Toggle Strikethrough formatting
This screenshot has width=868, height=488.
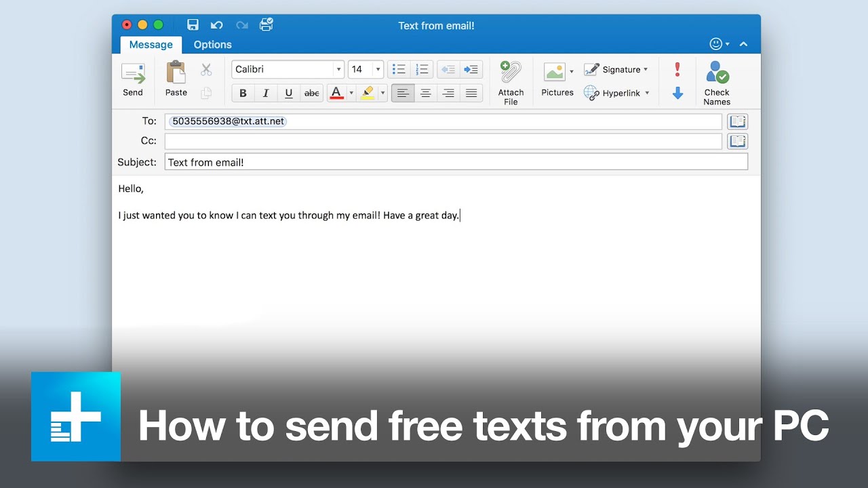312,93
